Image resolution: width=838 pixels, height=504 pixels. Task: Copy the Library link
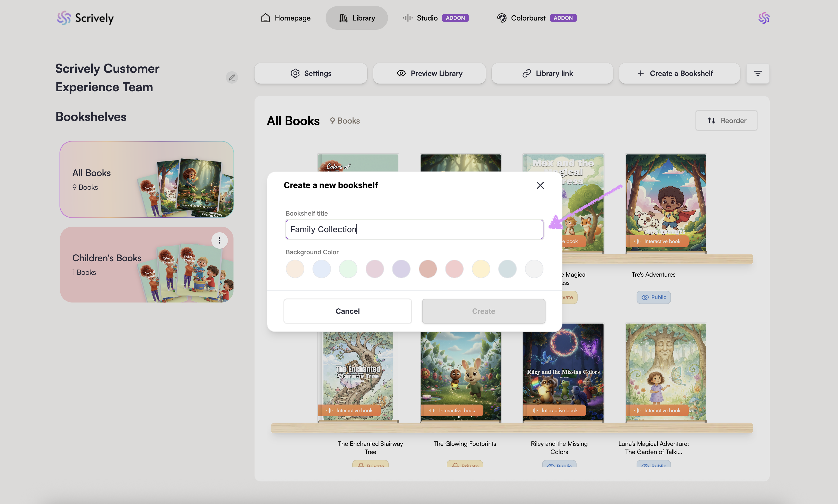(x=552, y=73)
